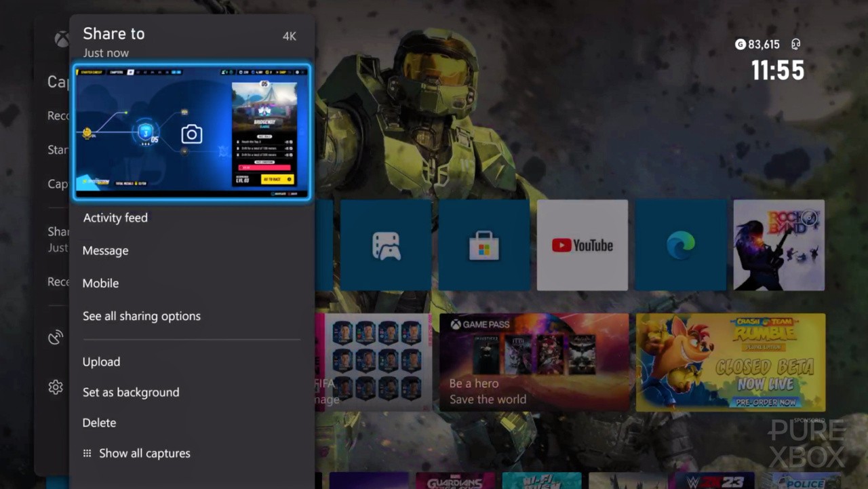Viewport: 868px width, 489px height.
Task: Choose Show all captures
Action: coord(144,453)
